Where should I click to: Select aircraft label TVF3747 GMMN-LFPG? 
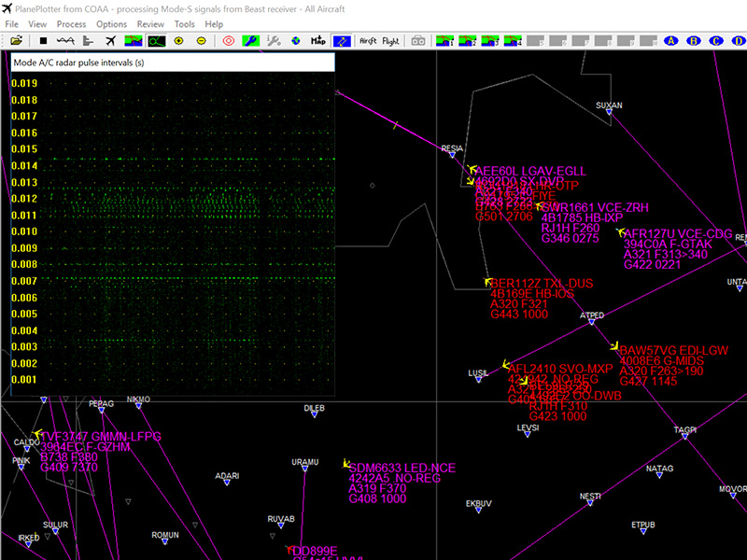[101, 437]
